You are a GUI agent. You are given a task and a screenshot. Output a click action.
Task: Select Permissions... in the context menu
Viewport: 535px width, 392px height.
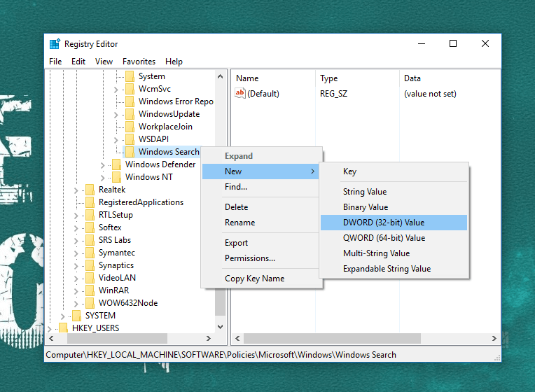(260, 258)
